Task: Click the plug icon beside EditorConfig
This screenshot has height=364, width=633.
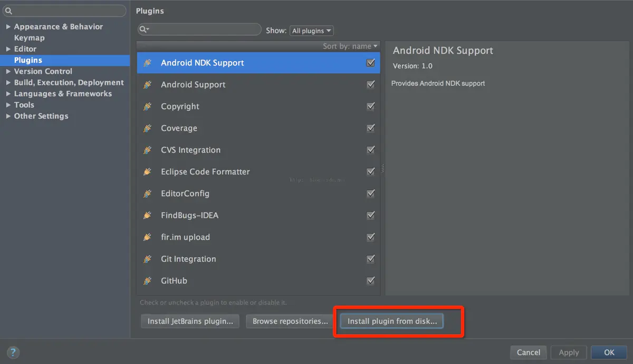Action: coord(148,194)
